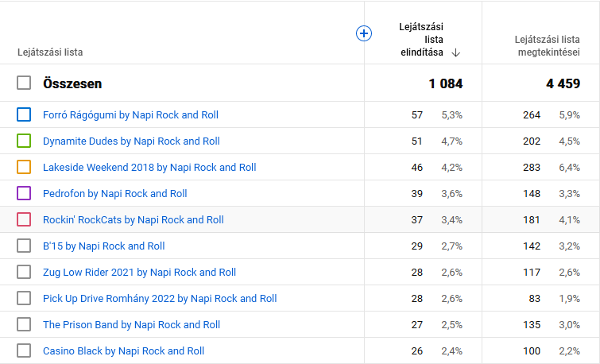Open Lakeside Weekend 2018 playlist link

tap(149, 167)
